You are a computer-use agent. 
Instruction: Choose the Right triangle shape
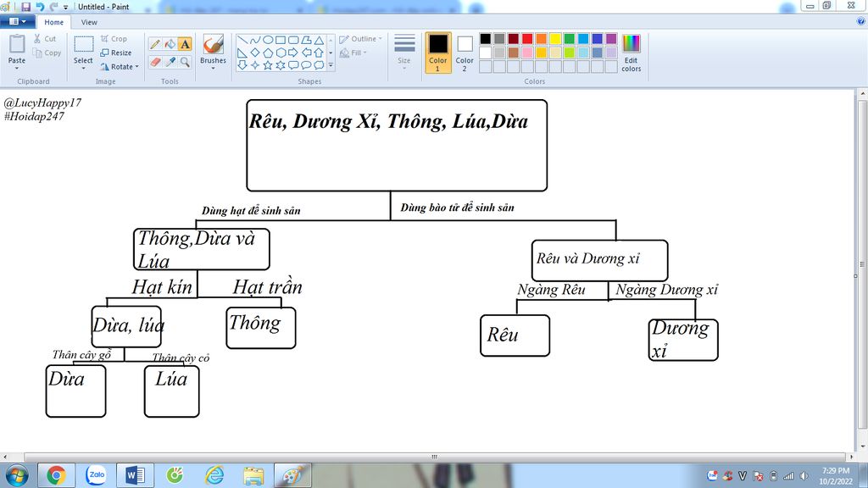[x=242, y=53]
